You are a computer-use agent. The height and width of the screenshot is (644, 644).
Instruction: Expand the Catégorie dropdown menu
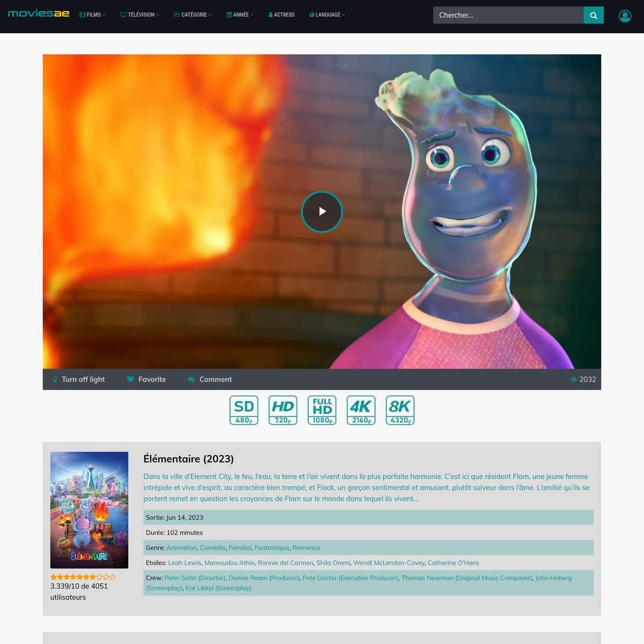coord(193,15)
